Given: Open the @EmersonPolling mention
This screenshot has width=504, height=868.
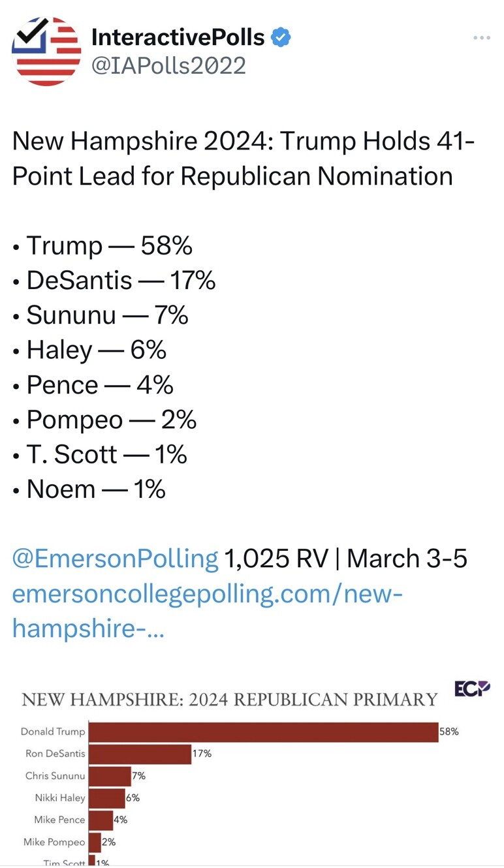Looking at the screenshot, I should 116,559.
